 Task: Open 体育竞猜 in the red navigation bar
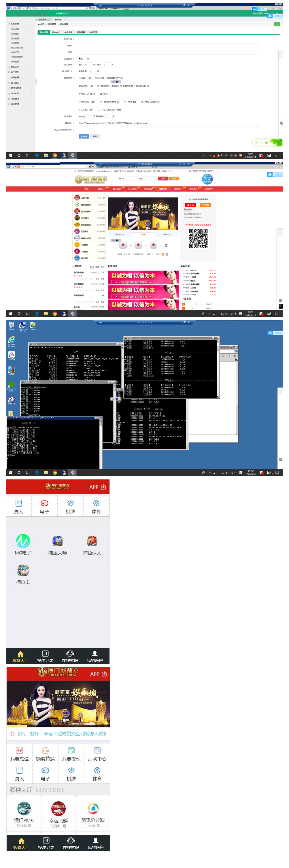pyautogui.click(x=148, y=189)
